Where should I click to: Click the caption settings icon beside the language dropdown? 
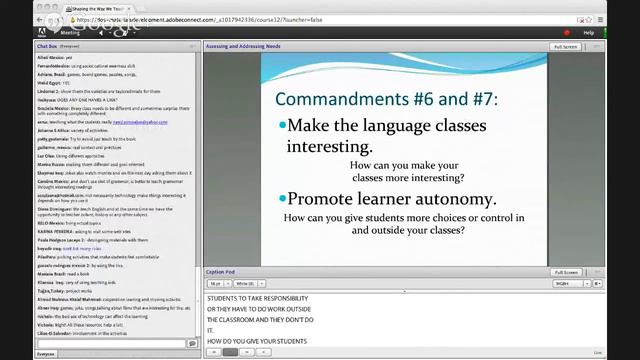coord(598,283)
